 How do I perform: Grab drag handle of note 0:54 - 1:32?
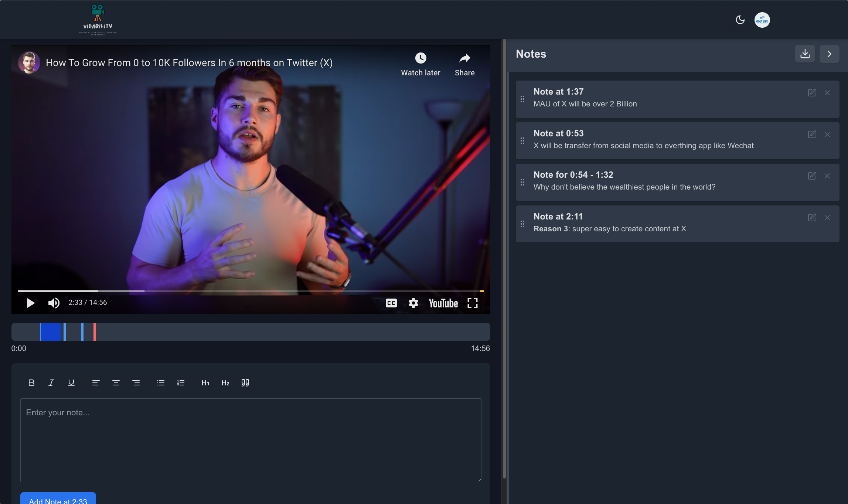click(x=522, y=182)
